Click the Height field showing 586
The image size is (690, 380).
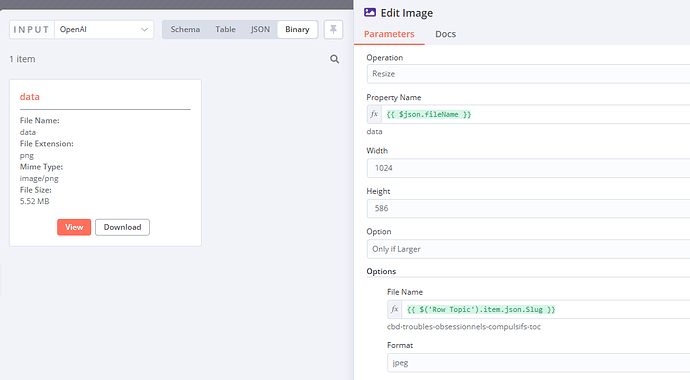[x=528, y=208]
